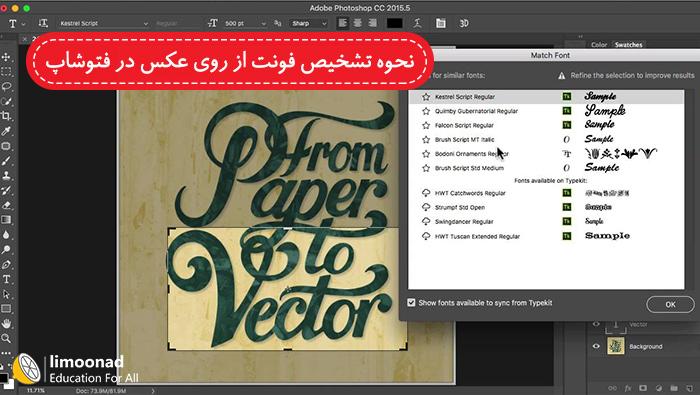Select the Lasso tool
This screenshot has width=700, height=395.
(6, 87)
